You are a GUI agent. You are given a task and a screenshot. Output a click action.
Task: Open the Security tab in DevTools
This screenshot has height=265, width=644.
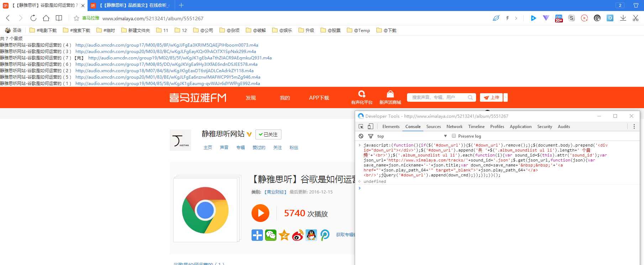click(545, 127)
